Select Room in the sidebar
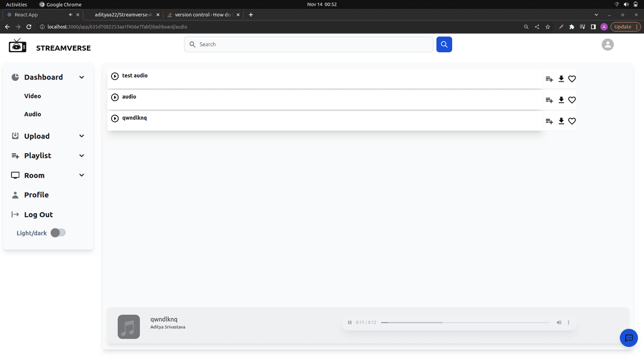The width and height of the screenshot is (644, 362). pyautogui.click(x=34, y=175)
